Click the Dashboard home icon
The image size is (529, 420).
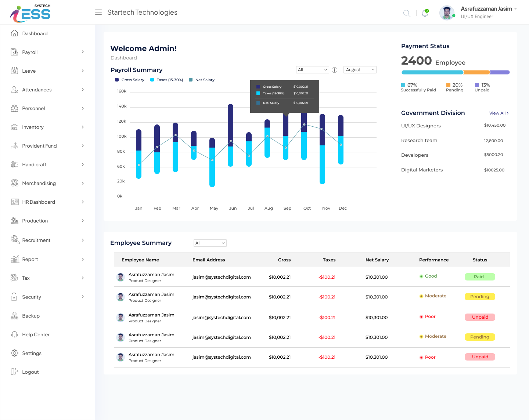pos(14,33)
